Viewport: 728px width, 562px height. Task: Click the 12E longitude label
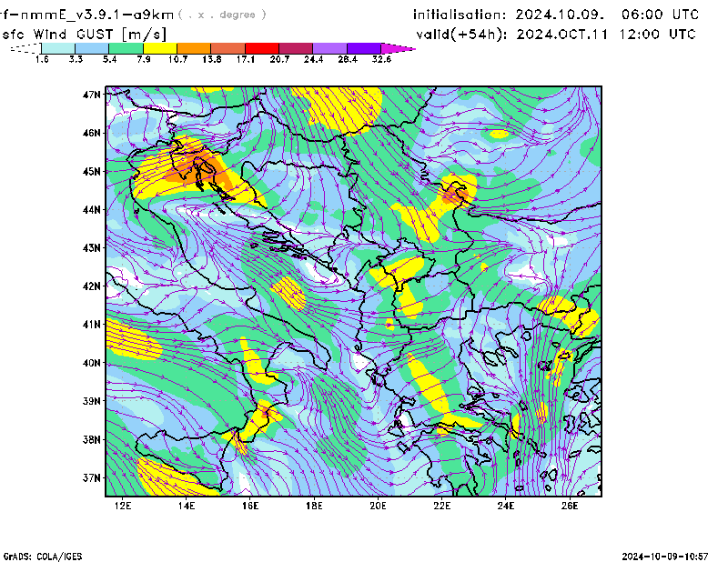click(123, 506)
